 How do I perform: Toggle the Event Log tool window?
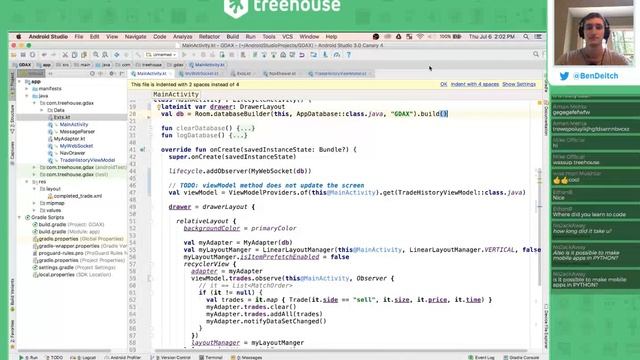tap(482, 358)
